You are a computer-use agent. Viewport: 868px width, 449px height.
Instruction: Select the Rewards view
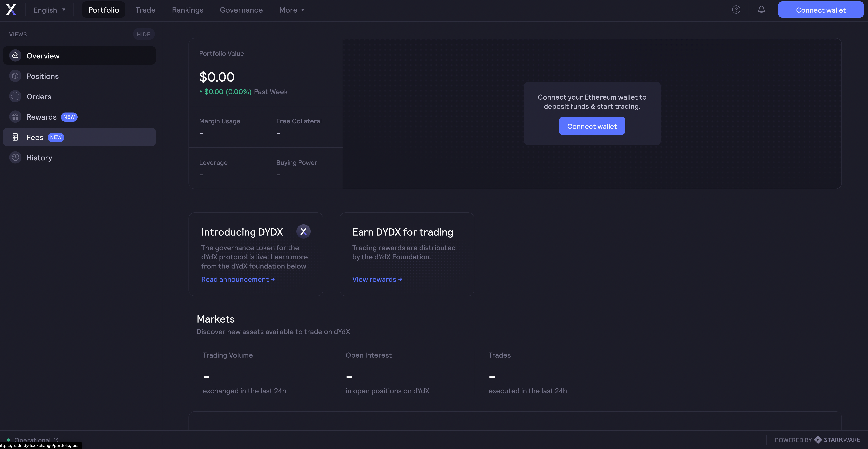pyautogui.click(x=79, y=117)
